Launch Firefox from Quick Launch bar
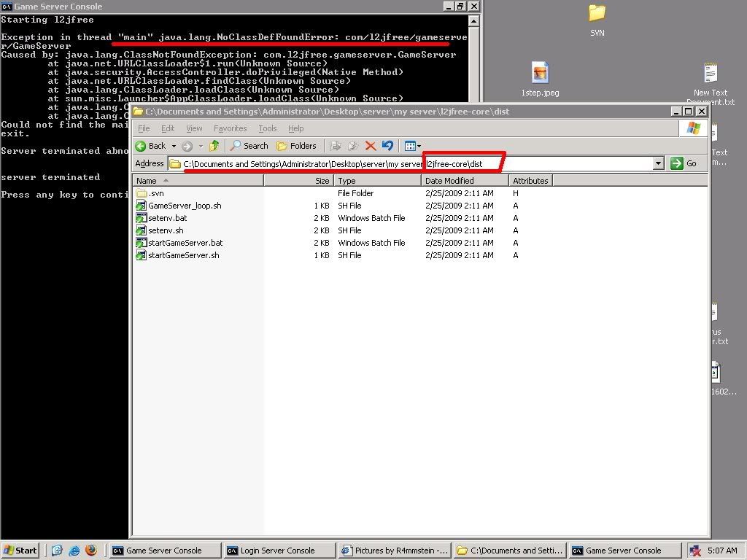This screenshot has height=560, width=747. [91, 551]
